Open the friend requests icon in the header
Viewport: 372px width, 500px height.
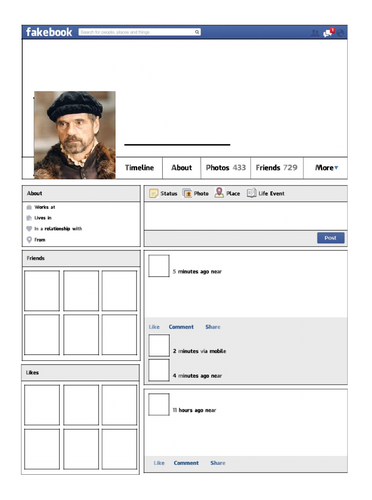(x=315, y=33)
